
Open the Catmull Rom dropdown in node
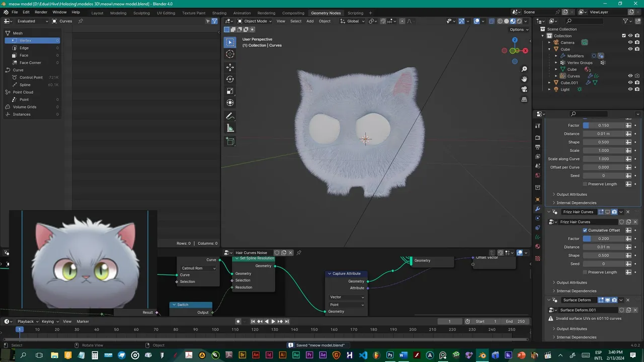click(x=198, y=268)
